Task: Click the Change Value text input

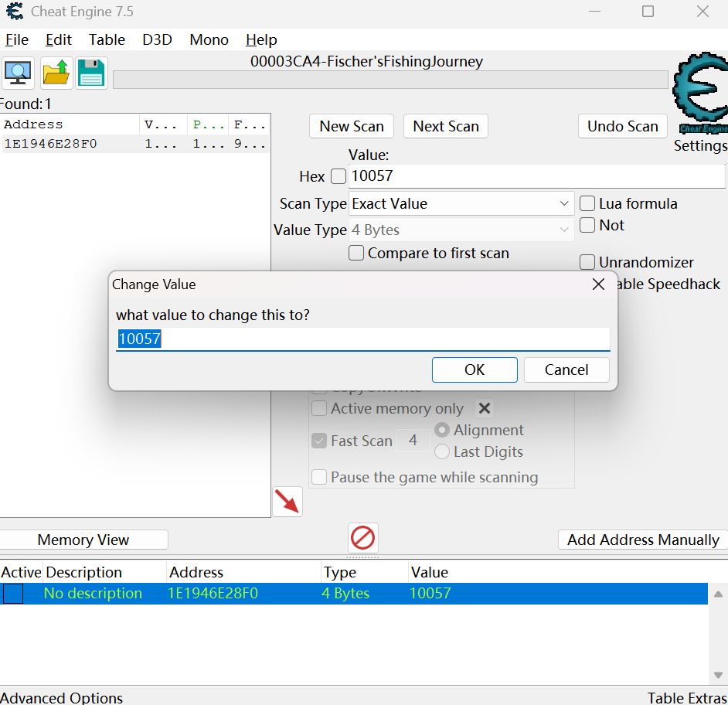Action: click(362, 339)
